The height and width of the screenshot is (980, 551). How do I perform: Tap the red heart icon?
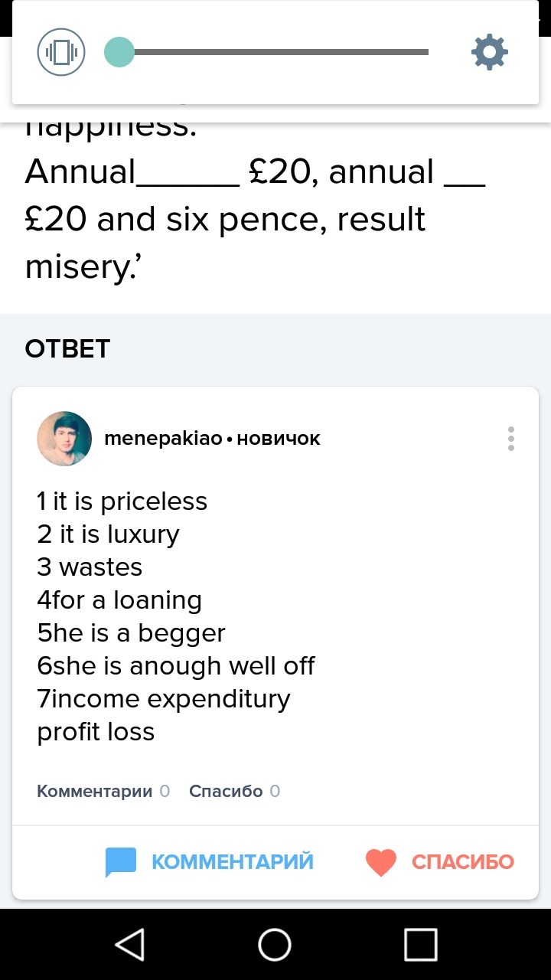(x=380, y=862)
